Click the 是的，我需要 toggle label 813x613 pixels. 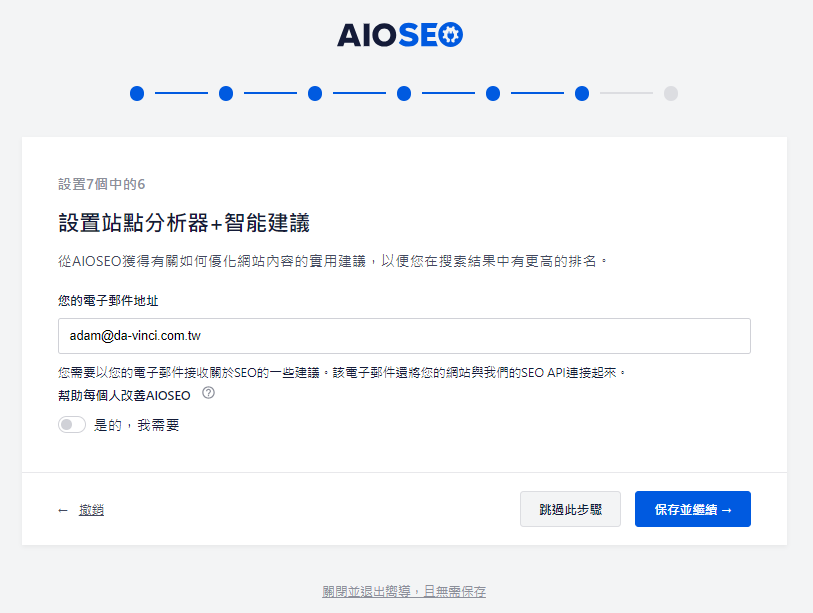tap(136, 425)
